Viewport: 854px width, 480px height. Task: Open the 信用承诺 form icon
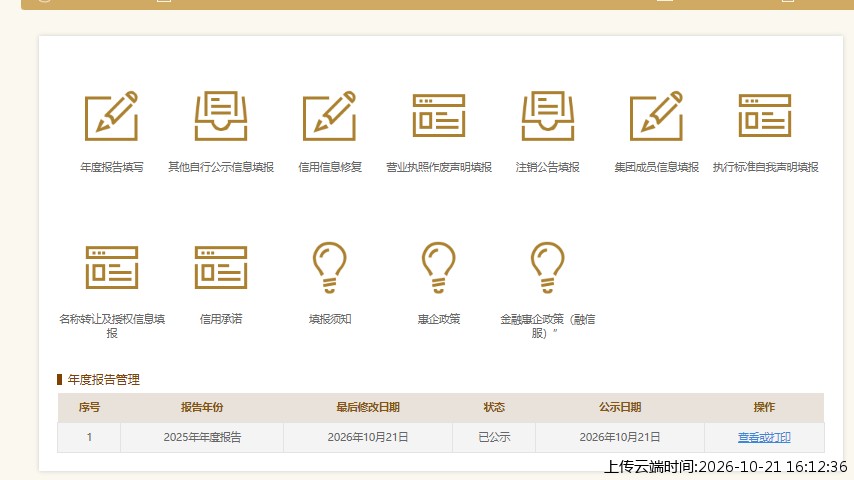pos(221,268)
